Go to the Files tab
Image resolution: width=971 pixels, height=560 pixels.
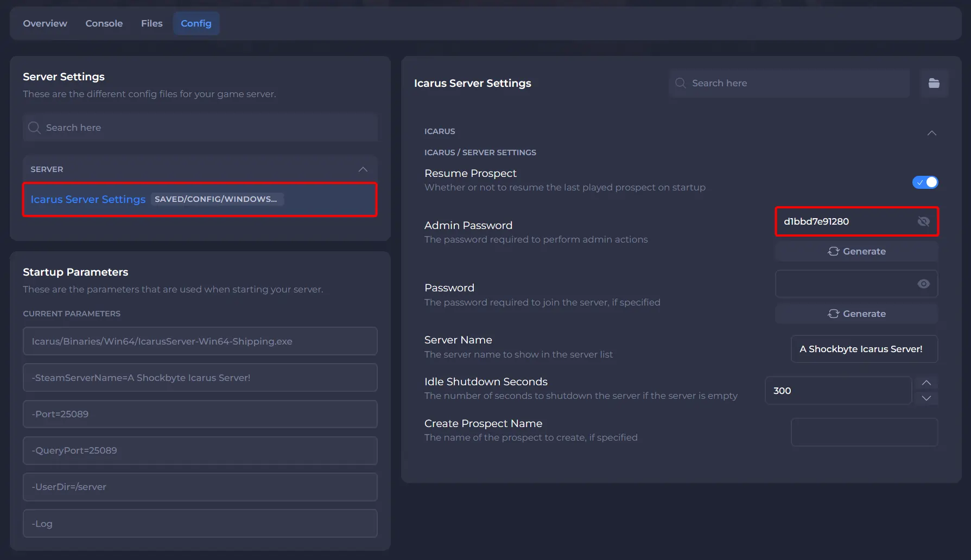click(x=151, y=23)
